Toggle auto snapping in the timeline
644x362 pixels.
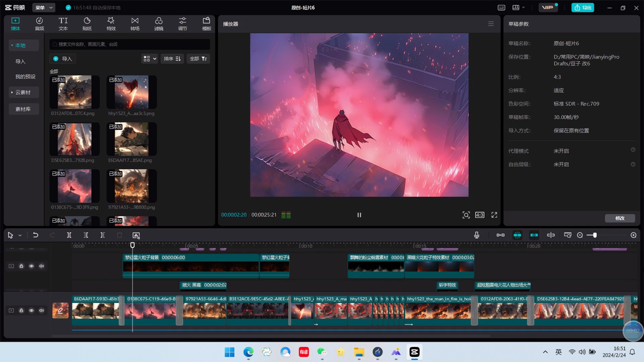(x=517, y=235)
